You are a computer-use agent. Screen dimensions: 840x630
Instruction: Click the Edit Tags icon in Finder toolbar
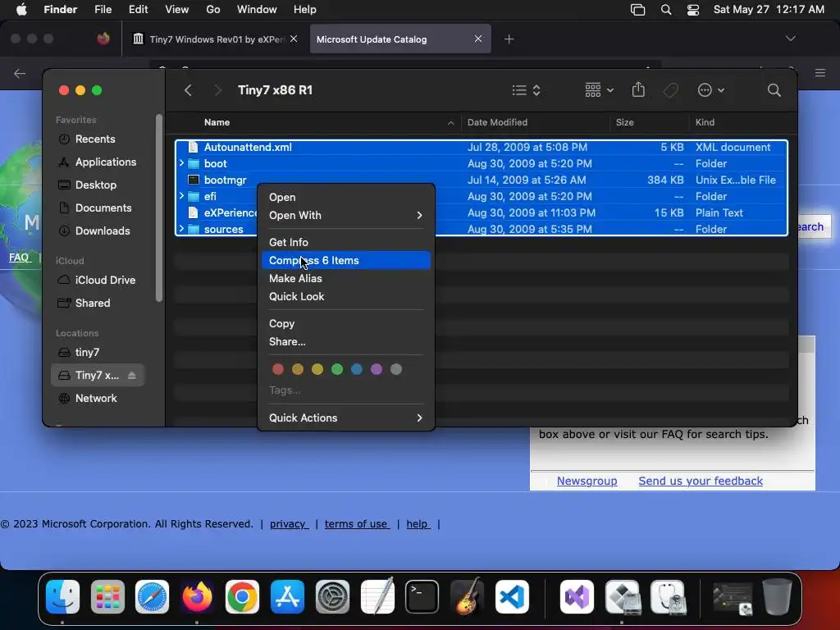[670, 90]
